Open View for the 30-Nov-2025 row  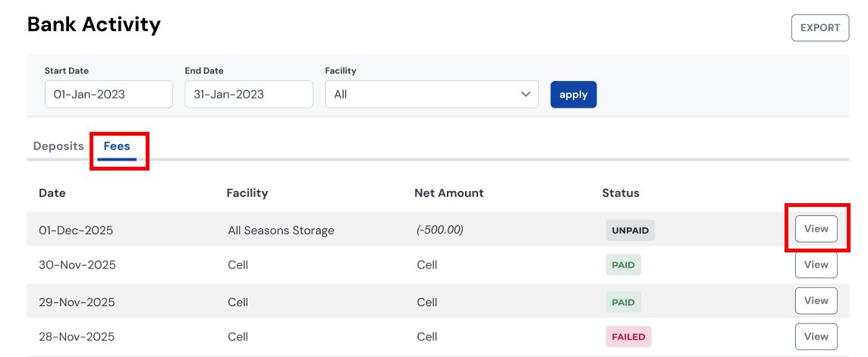coord(816,265)
